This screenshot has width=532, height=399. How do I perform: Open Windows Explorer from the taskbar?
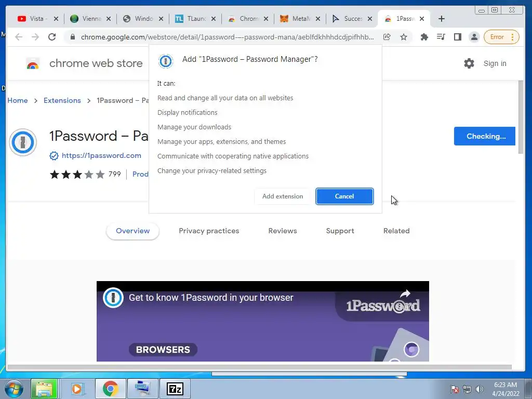pos(44,389)
